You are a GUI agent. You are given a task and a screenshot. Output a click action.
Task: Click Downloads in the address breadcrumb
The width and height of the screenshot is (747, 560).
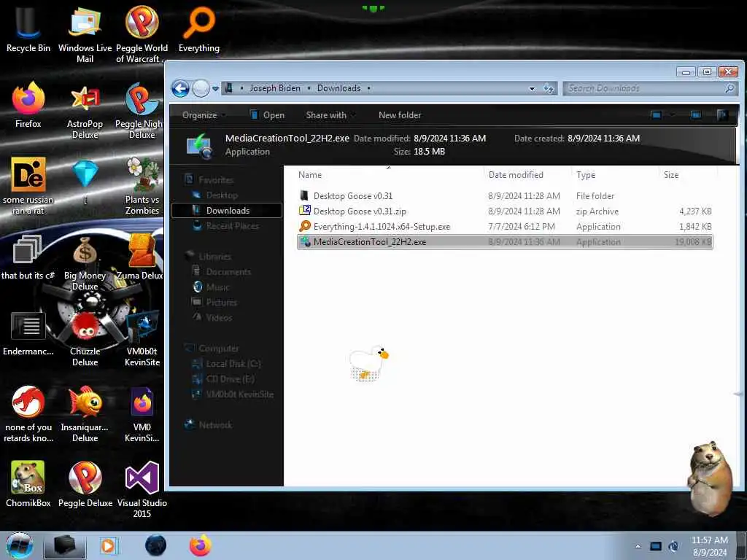pos(338,88)
